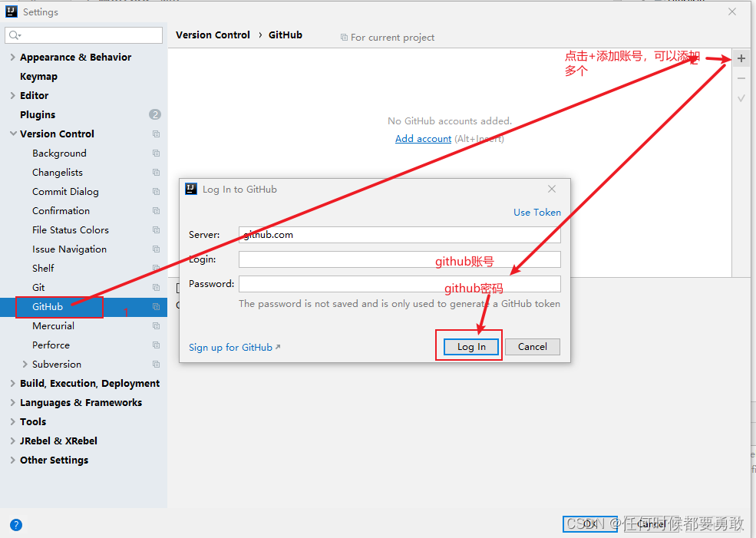
Task: Click the Log In button
Action: [471, 347]
